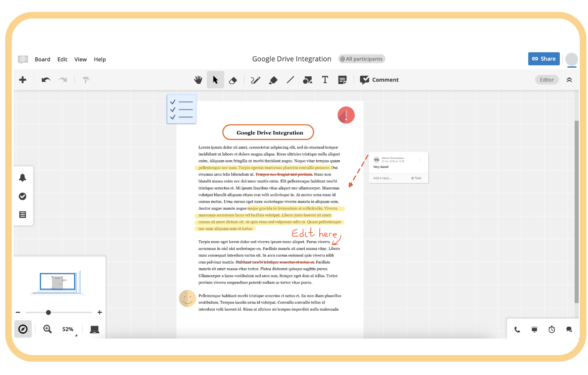
Task: Select the Line tool
Action: [290, 79]
